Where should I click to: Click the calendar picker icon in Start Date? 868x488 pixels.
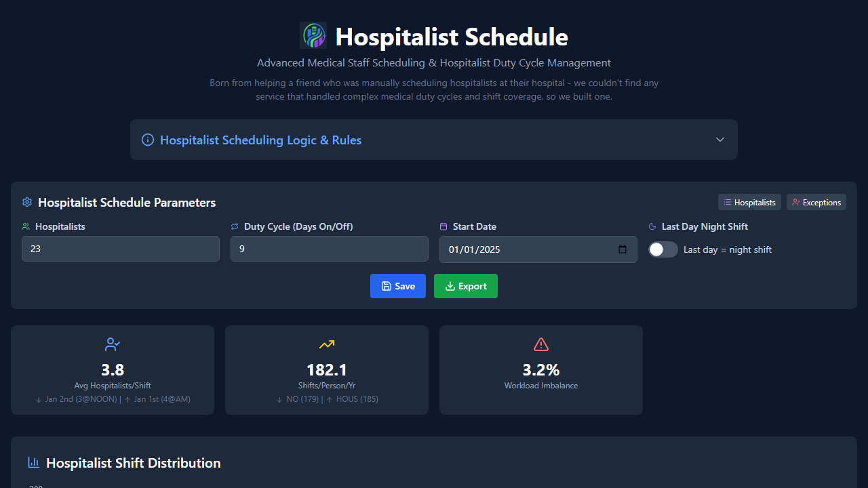tap(623, 249)
